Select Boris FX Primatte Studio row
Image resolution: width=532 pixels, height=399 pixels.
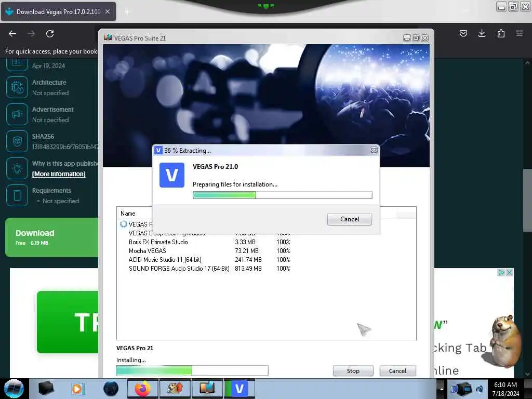click(209, 242)
